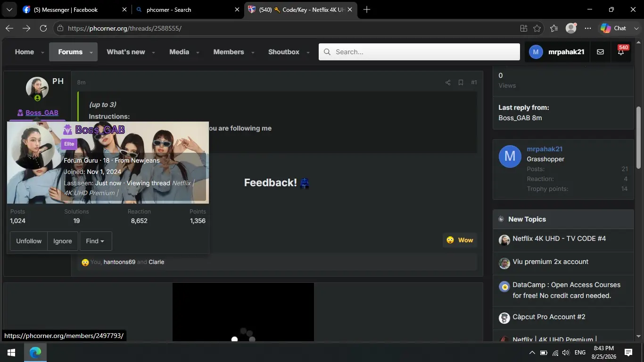Open the Members navigation item
The width and height of the screenshot is (644, 362).
[x=229, y=52]
